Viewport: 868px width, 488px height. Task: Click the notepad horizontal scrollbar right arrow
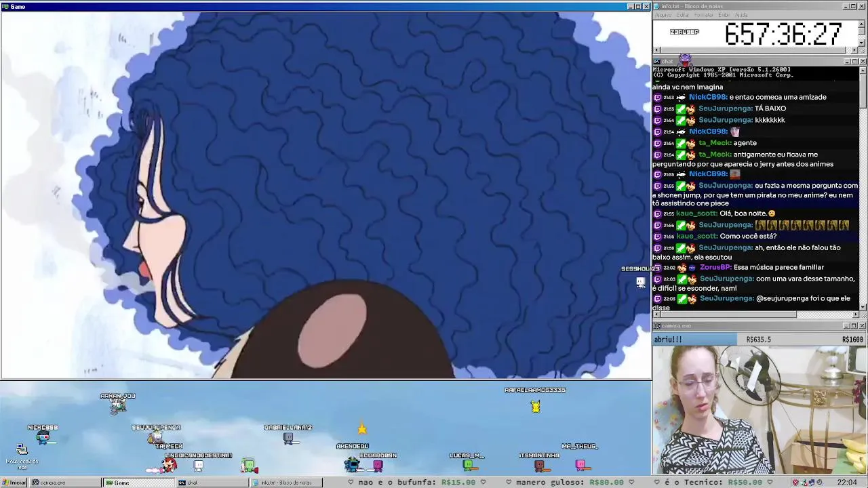tap(854, 50)
